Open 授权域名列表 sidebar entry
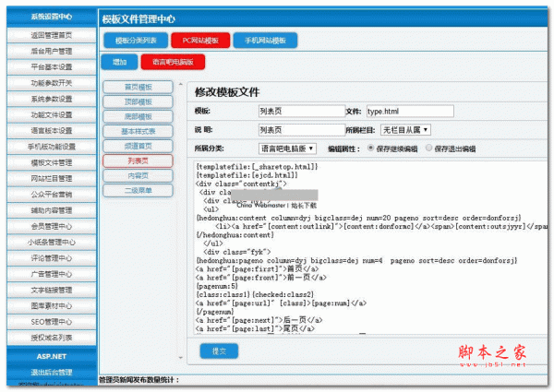This screenshot has height=392, width=554. click(51, 338)
